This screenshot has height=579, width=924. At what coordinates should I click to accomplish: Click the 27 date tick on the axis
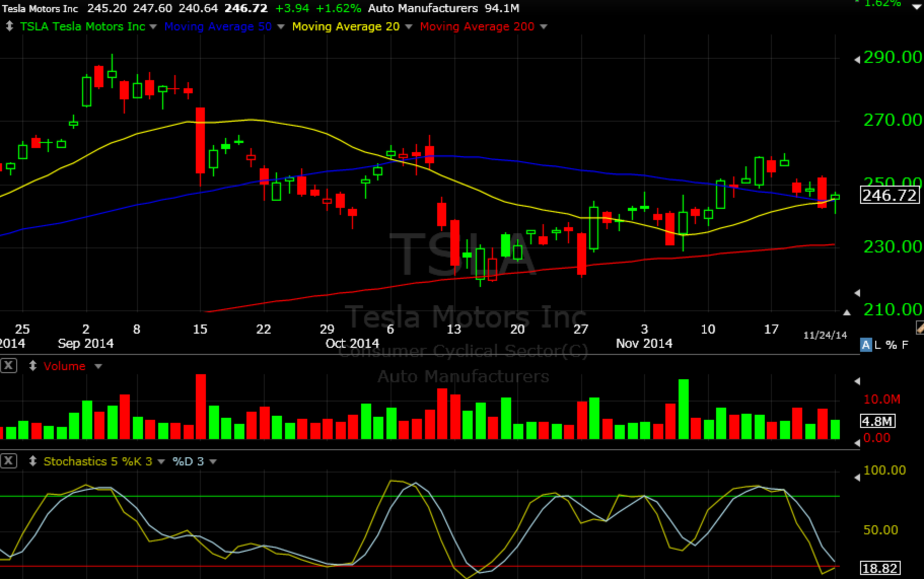point(581,330)
